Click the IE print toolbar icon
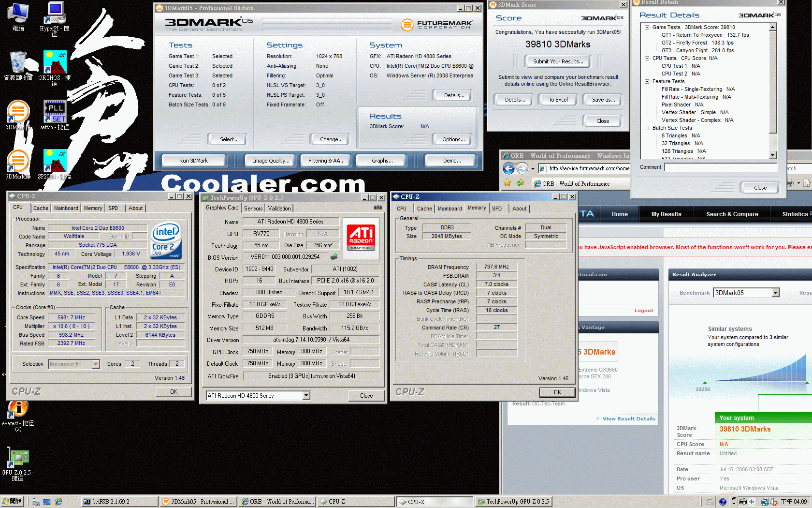The image size is (812, 508). point(790,183)
